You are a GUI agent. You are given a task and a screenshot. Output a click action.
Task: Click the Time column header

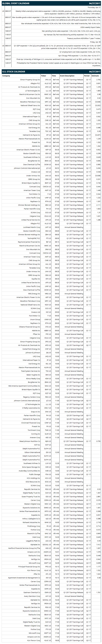pos(54,76)
